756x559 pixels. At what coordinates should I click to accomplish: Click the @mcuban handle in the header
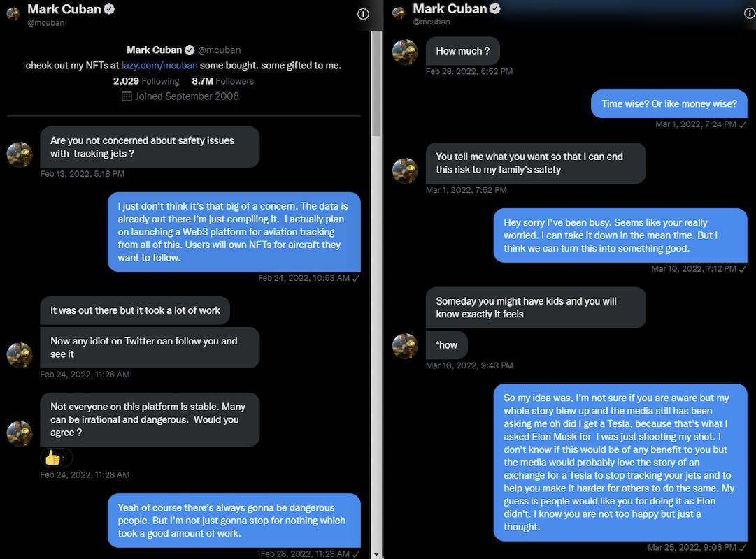[46, 22]
